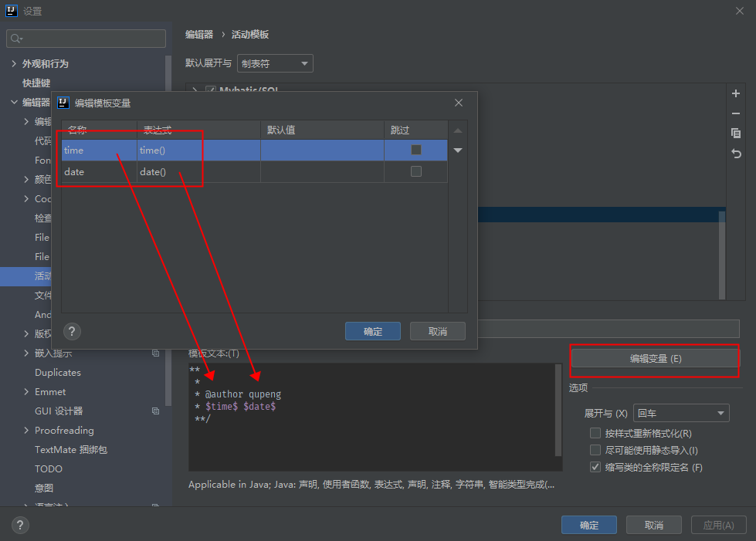Click 取消 in variable dialog
The image size is (756, 541).
tap(438, 331)
